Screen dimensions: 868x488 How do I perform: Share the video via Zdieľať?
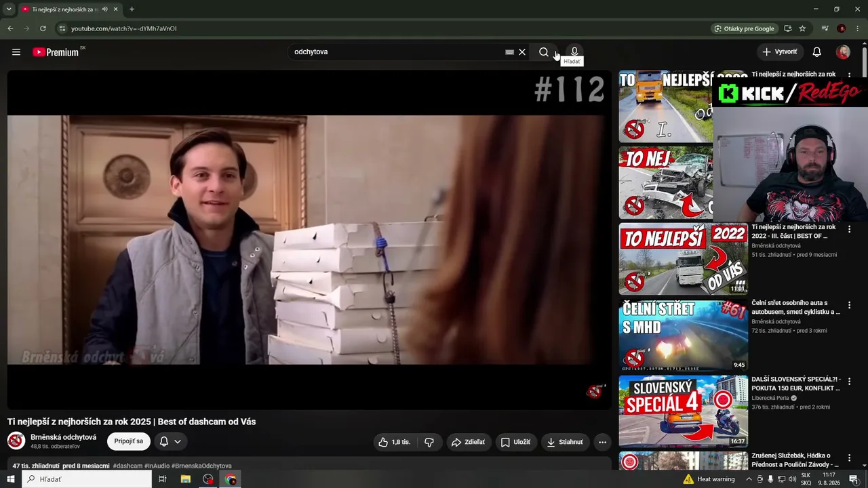(468, 442)
